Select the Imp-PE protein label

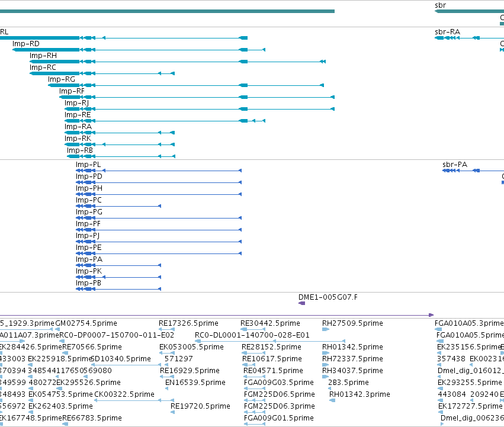point(88,248)
